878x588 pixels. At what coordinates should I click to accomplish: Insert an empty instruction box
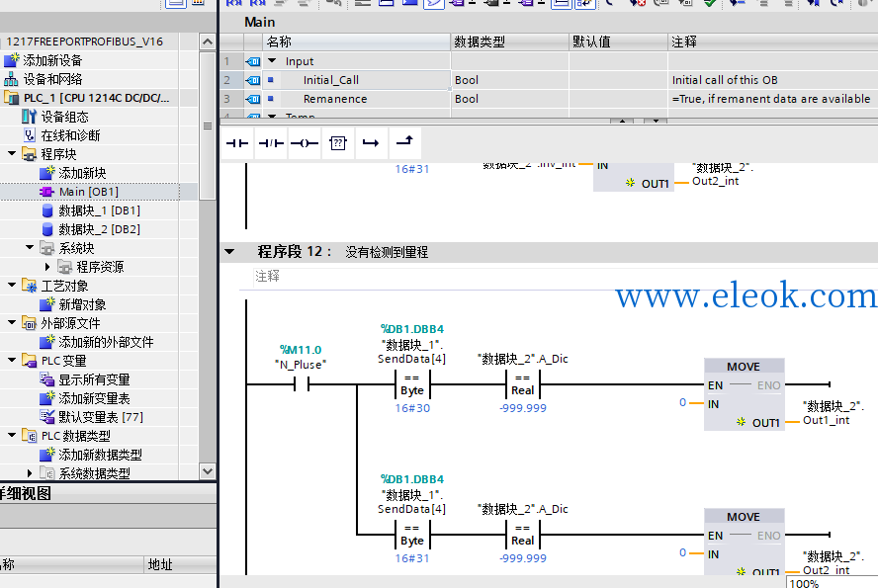(337, 143)
